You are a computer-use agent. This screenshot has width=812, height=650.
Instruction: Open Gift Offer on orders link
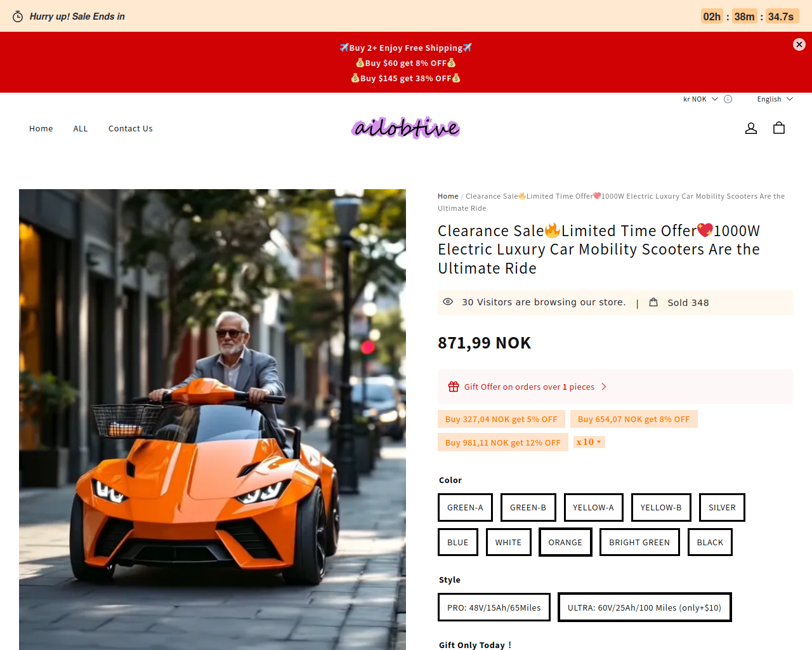click(529, 387)
